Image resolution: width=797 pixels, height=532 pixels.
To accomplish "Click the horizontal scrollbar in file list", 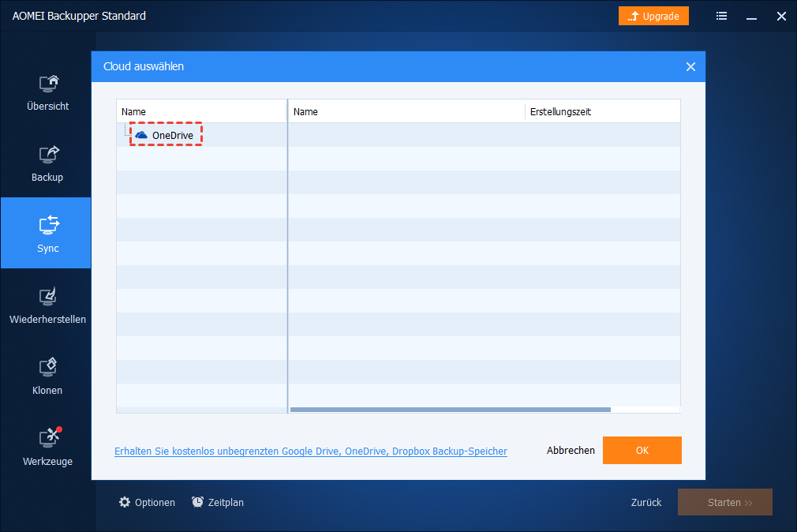I will 451,410.
